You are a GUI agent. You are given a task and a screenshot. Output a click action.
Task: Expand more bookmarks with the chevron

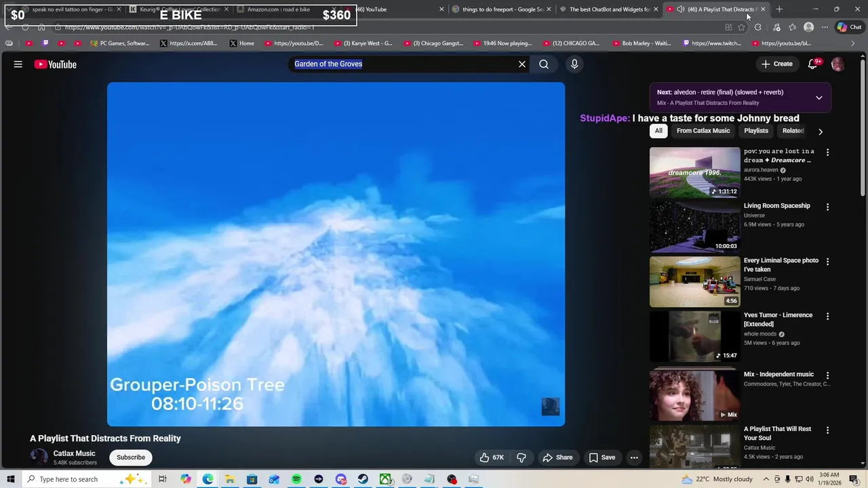(x=853, y=43)
